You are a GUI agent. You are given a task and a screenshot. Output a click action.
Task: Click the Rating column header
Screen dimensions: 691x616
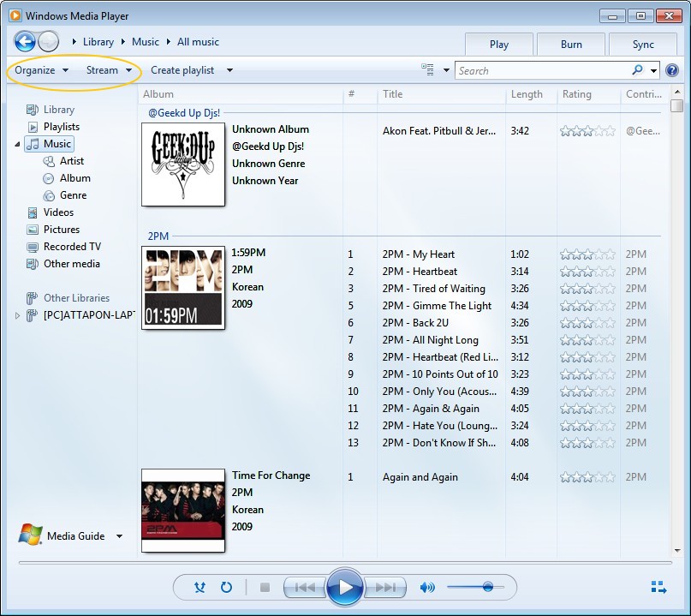pyautogui.click(x=589, y=94)
